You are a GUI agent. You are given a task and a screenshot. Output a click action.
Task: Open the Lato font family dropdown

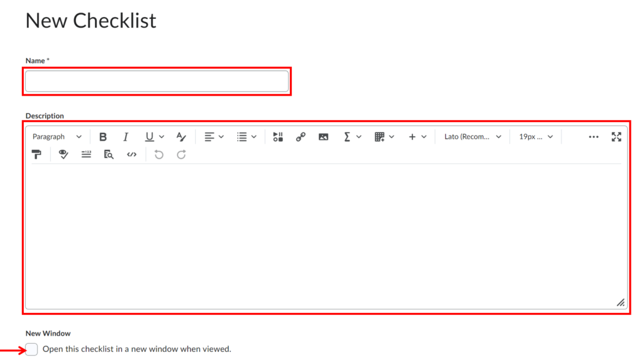pos(472,137)
